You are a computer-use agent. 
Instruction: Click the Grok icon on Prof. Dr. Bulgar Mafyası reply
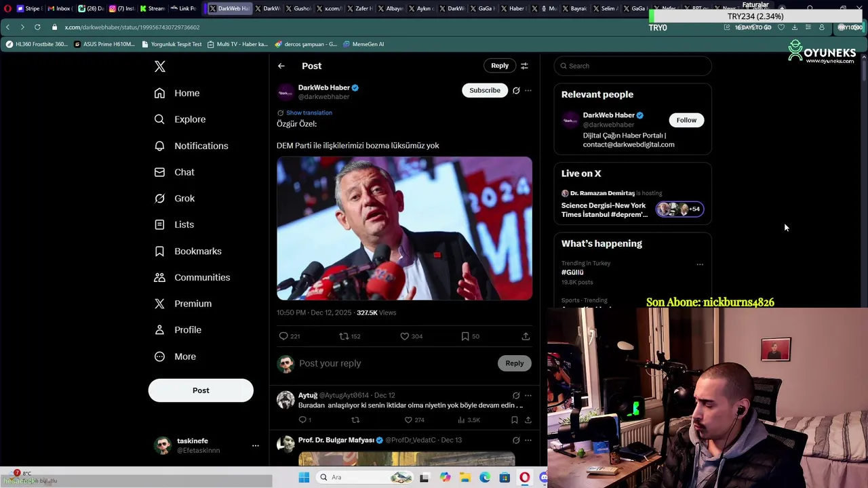(516, 440)
